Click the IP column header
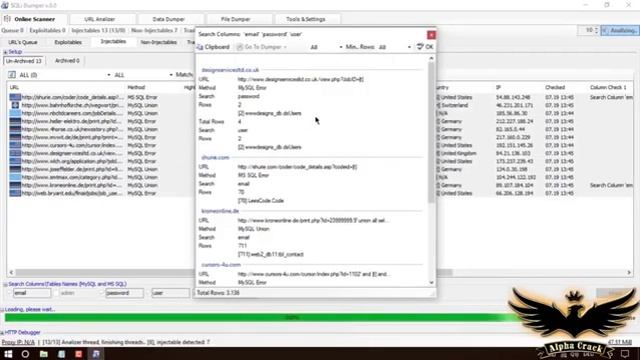The height and width of the screenshot is (360, 640). click(498, 87)
